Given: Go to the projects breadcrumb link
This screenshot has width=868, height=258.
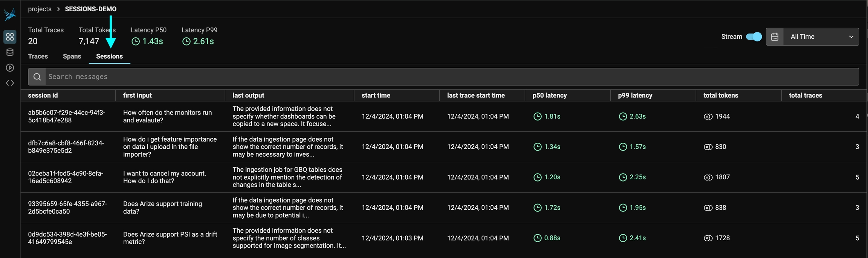Looking at the screenshot, I should pyautogui.click(x=40, y=9).
